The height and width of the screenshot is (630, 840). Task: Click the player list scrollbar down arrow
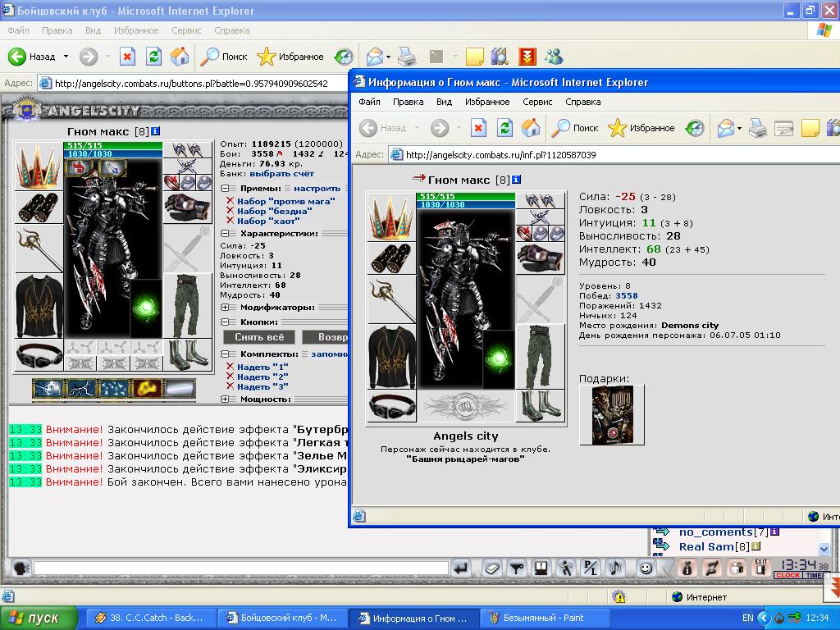click(824, 549)
